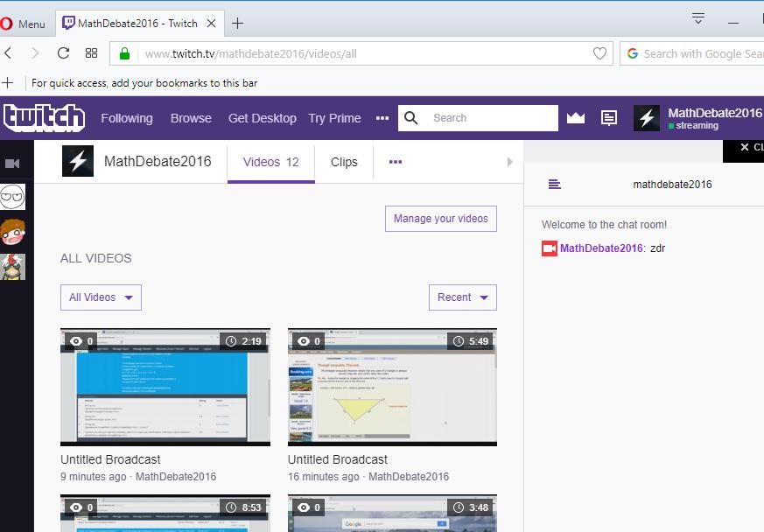Select the Videos 12 tab

click(271, 162)
